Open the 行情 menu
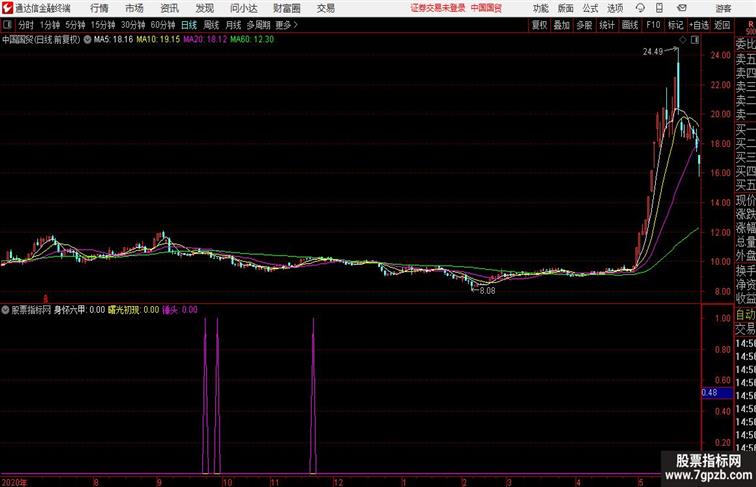This screenshot has height=487, width=756. pyautogui.click(x=99, y=8)
